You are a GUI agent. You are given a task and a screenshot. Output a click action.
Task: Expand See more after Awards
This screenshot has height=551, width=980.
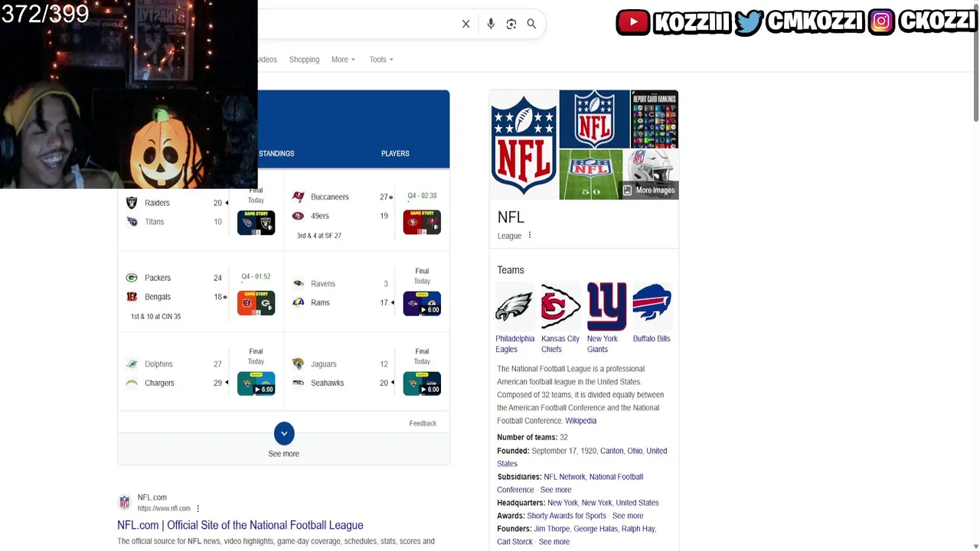[x=628, y=516]
